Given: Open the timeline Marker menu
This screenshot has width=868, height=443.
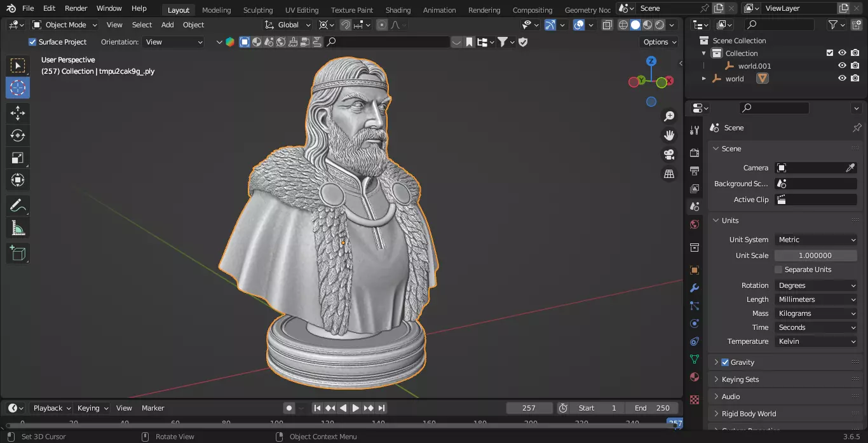Looking at the screenshot, I should [x=153, y=408].
